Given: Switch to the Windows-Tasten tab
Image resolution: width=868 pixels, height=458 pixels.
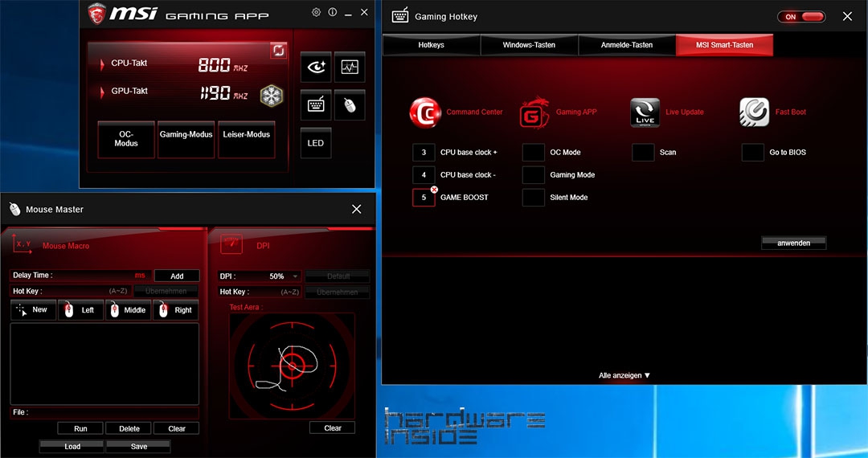Looking at the screenshot, I should (x=529, y=45).
